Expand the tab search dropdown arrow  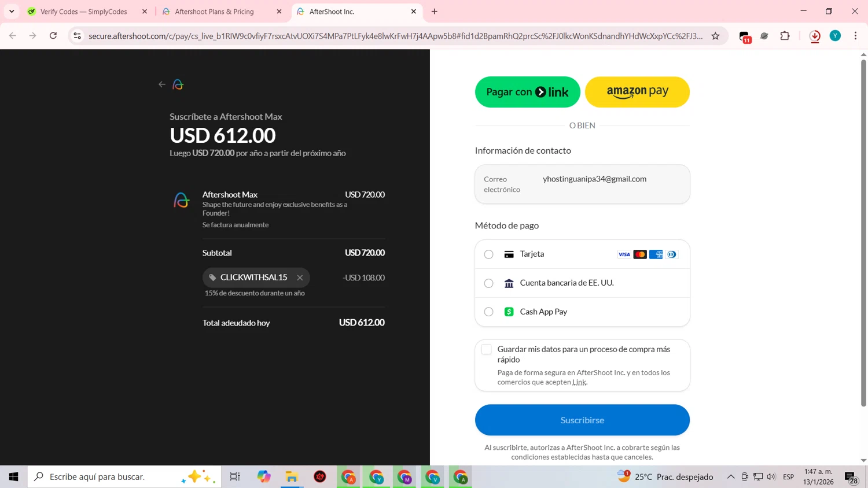(x=12, y=12)
